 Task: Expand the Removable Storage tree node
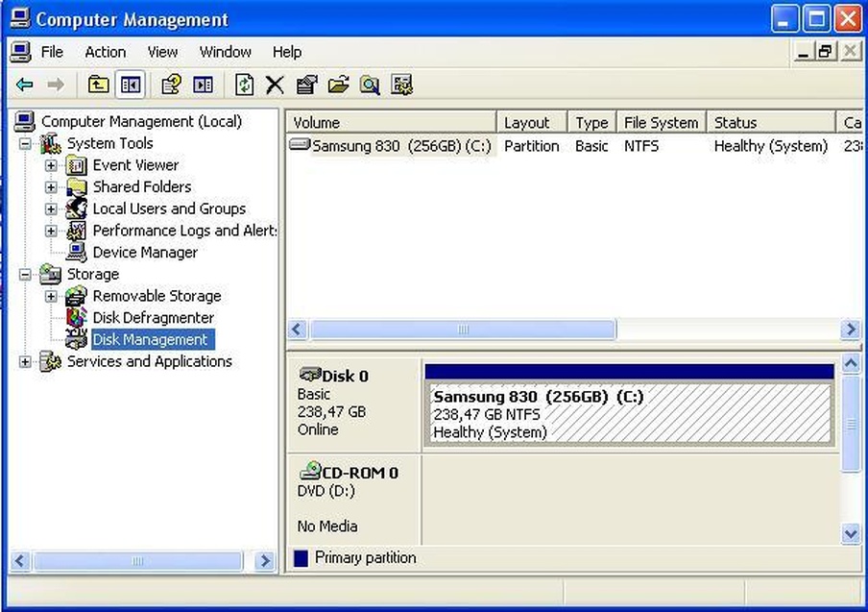click(x=51, y=296)
